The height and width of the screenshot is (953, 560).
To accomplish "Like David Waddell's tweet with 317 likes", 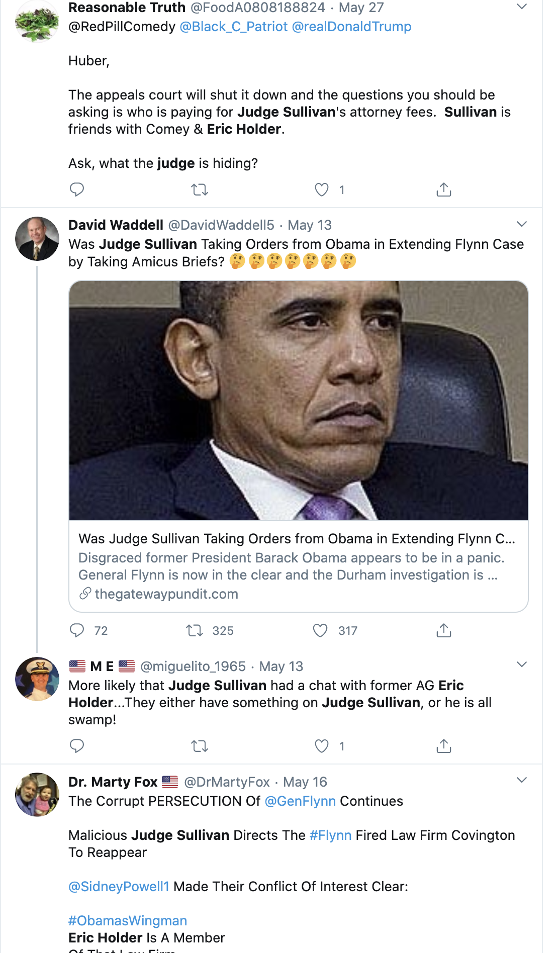I will tap(320, 630).
